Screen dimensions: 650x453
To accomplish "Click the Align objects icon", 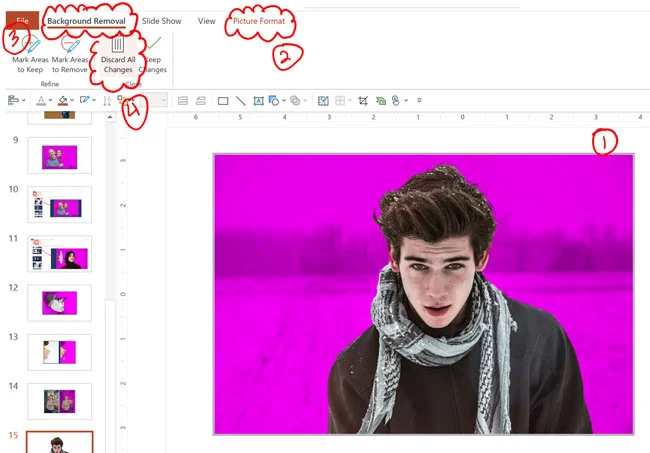I will point(13,100).
